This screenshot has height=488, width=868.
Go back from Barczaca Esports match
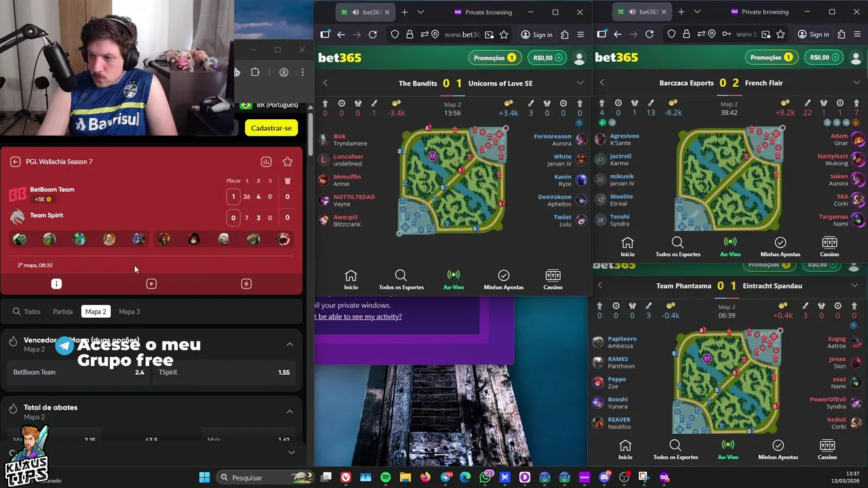click(602, 83)
